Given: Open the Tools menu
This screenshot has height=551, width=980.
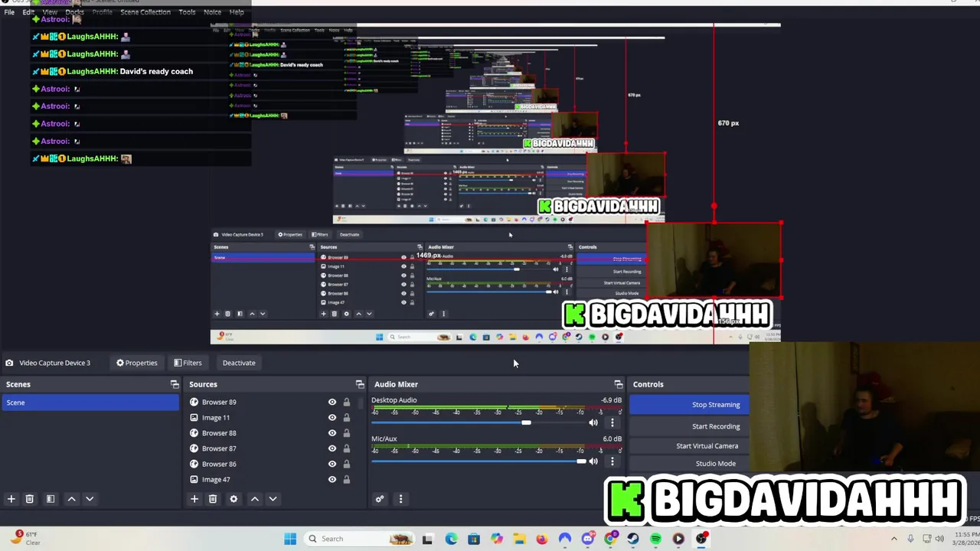Looking at the screenshot, I should click(187, 12).
